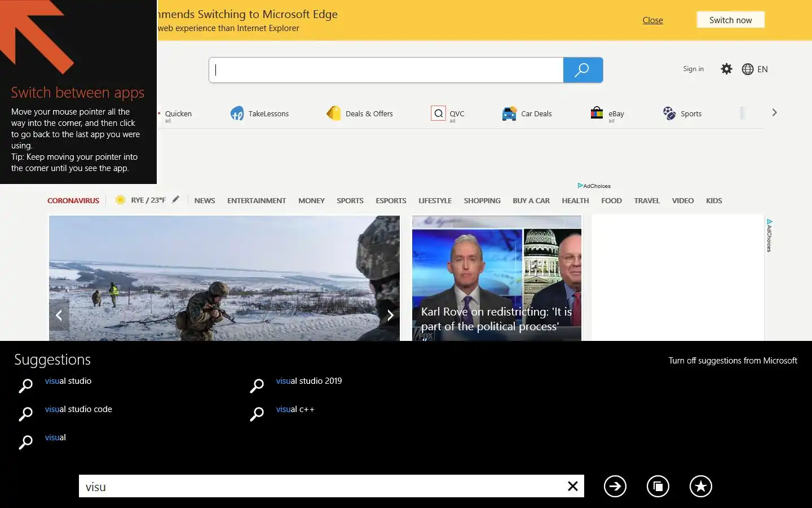Open the HEALTH tab

coord(575,200)
